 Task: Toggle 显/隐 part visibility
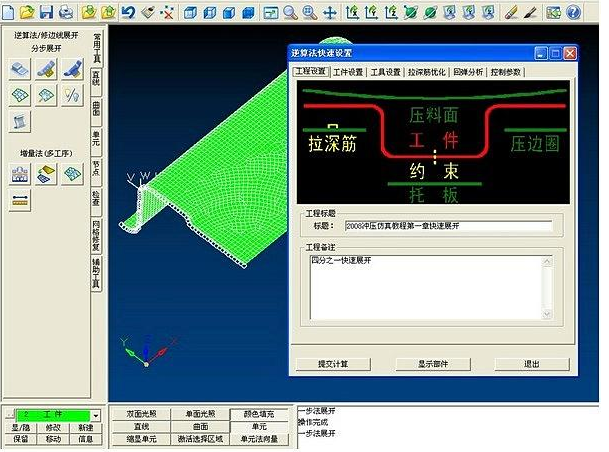click(21, 427)
